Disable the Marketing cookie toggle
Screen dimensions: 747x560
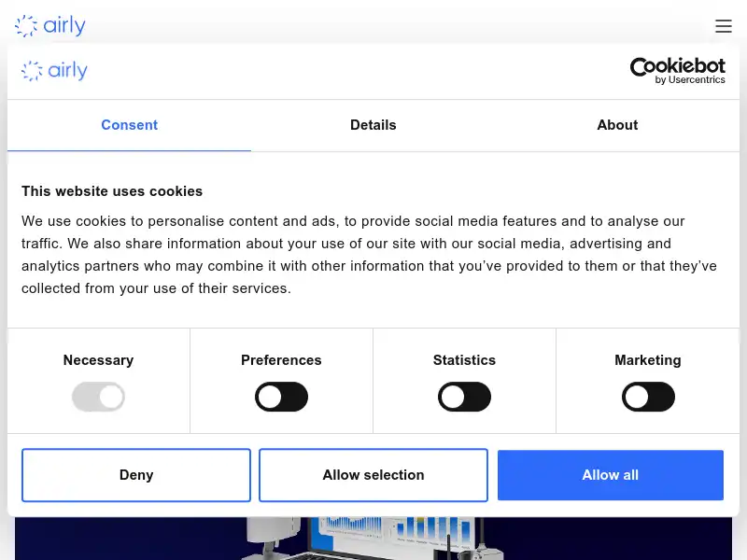(648, 397)
